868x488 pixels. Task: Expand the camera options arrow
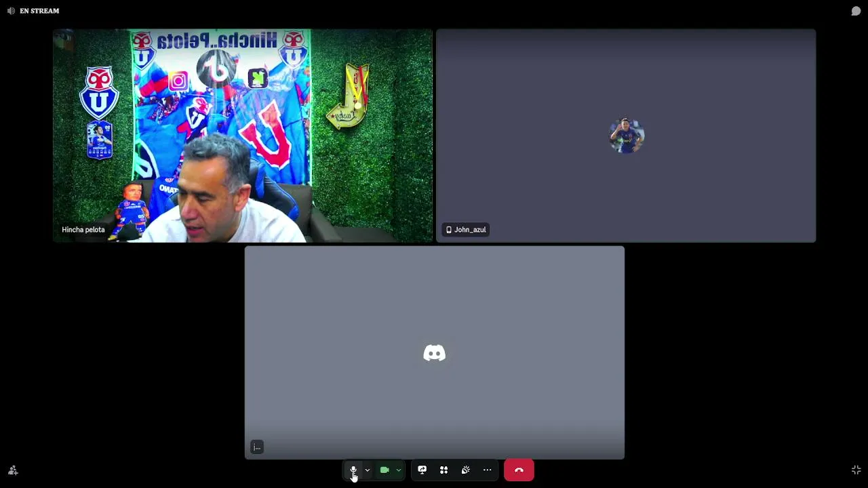pyautogui.click(x=399, y=470)
